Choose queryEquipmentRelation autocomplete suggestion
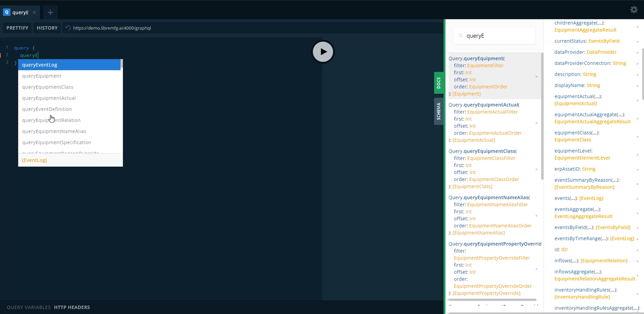 [x=69, y=120]
